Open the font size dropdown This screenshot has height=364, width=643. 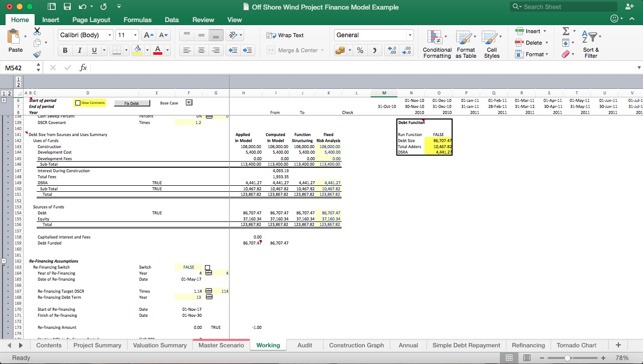pos(135,35)
